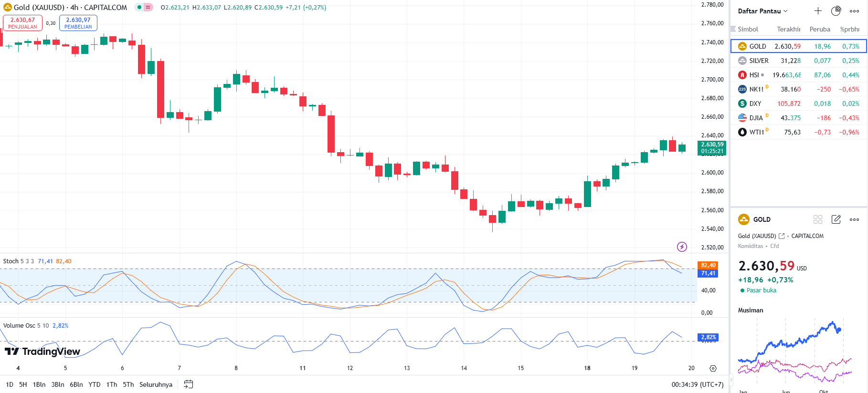Click the grid layout icon in GOLD details
The height and width of the screenshot is (393, 868).
pyautogui.click(x=818, y=219)
